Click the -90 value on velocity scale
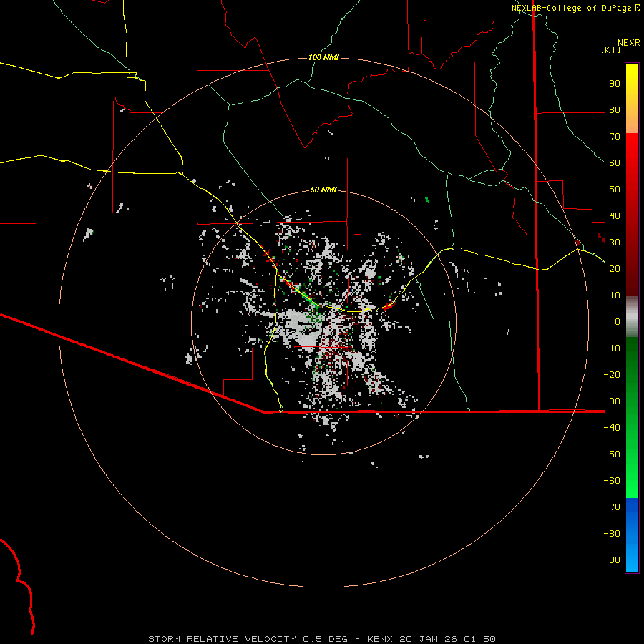The image size is (644, 644). (x=612, y=560)
